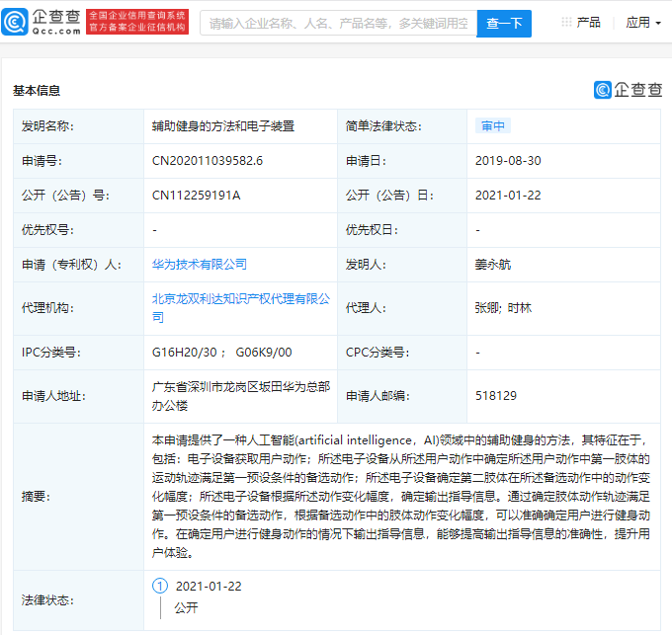Click publication number CN112259191A
This screenshot has width=672, height=635.
197,195
